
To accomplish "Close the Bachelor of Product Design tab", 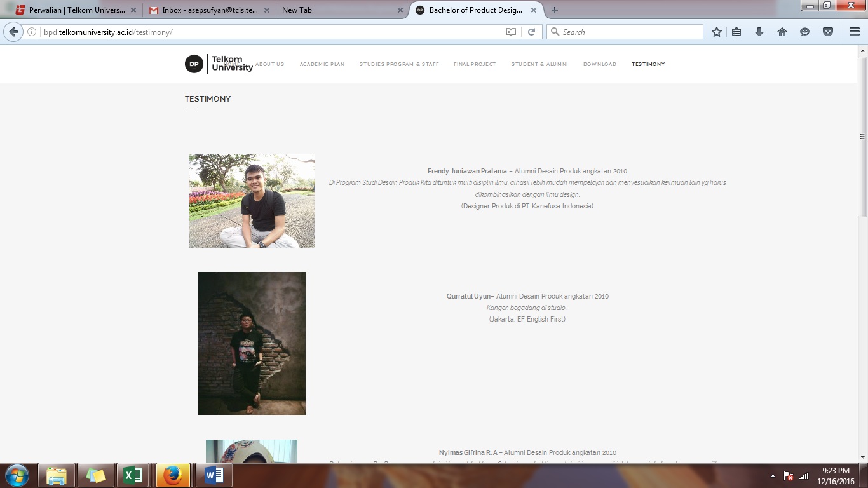I will tap(534, 10).
